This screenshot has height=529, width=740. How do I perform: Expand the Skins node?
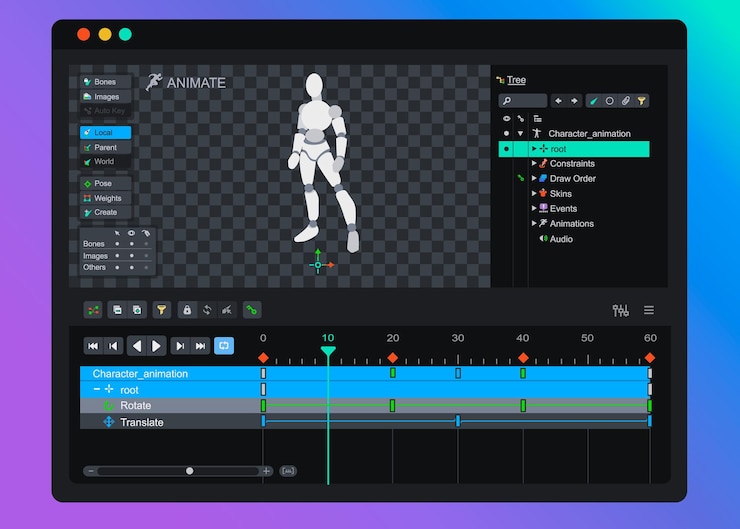[x=534, y=193]
